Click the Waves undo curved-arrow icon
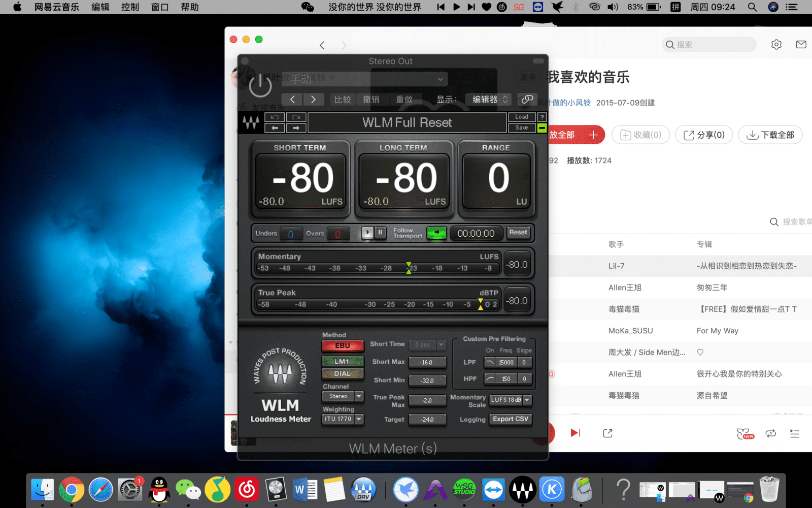This screenshot has width=812, height=508. [x=275, y=117]
